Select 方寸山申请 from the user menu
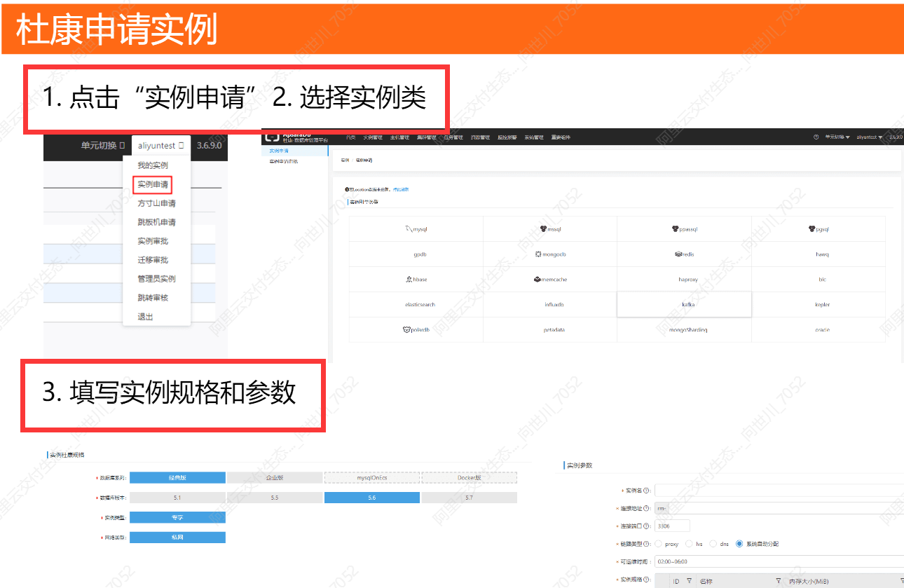 point(156,203)
